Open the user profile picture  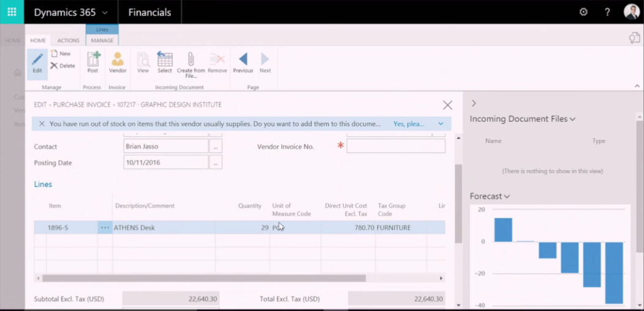pyautogui.click(x=631, y=12)
